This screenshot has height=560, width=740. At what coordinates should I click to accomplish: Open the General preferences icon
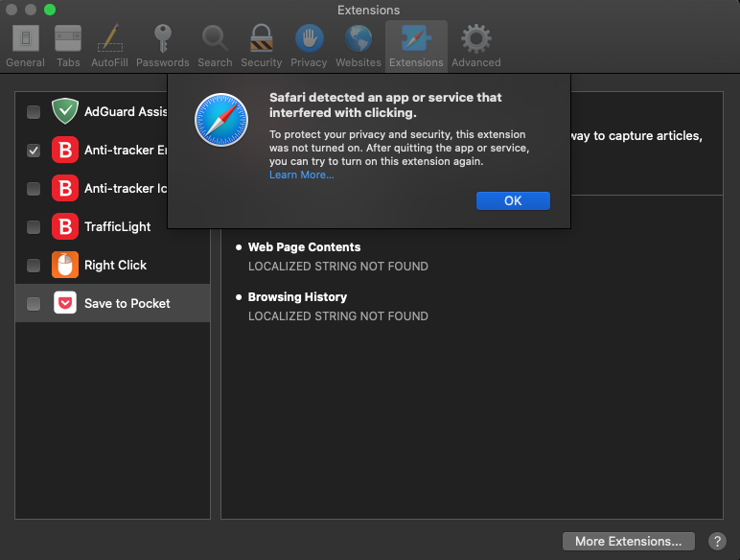[26, 37]
